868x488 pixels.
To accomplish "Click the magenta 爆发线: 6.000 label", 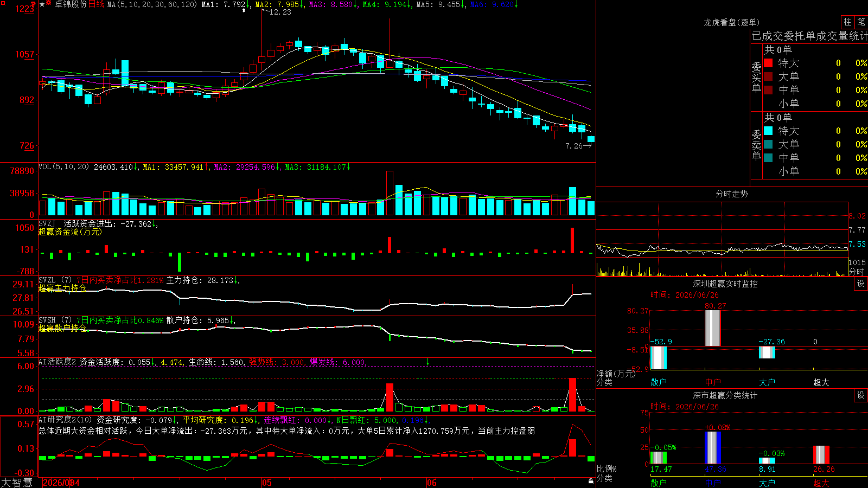I will pos(338,362).
